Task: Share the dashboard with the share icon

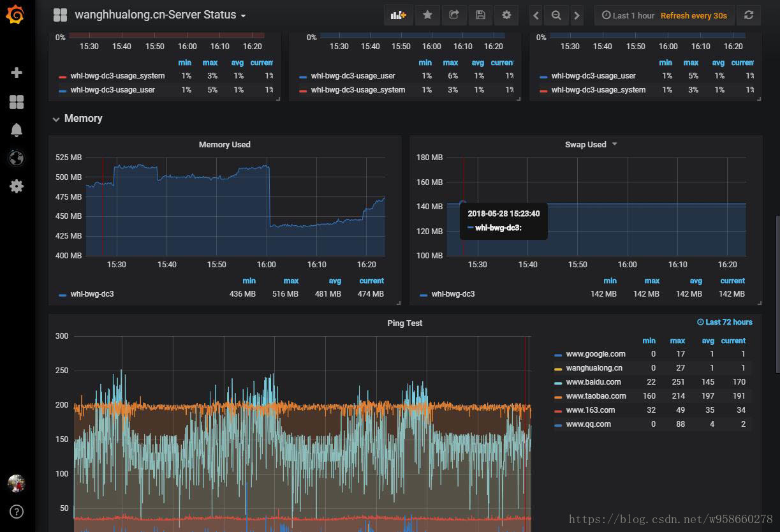Action: (454, 15)
